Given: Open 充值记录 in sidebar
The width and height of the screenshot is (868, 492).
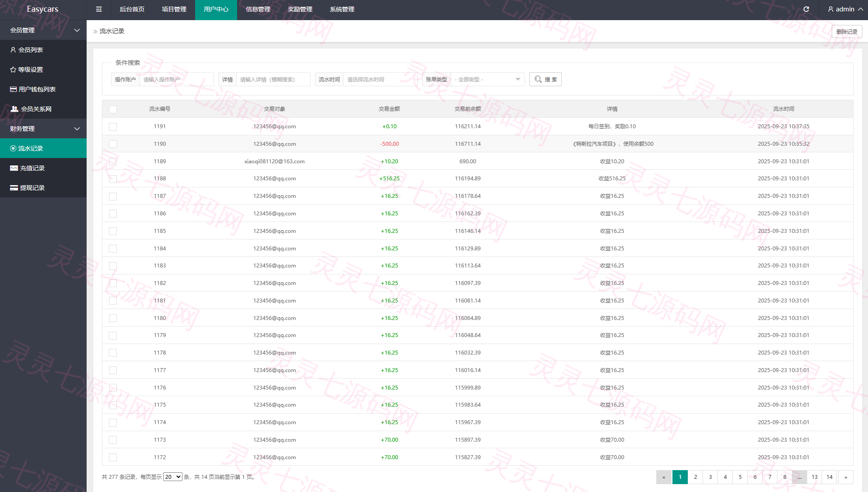Looking at the screenshot, I should (43, 168).
